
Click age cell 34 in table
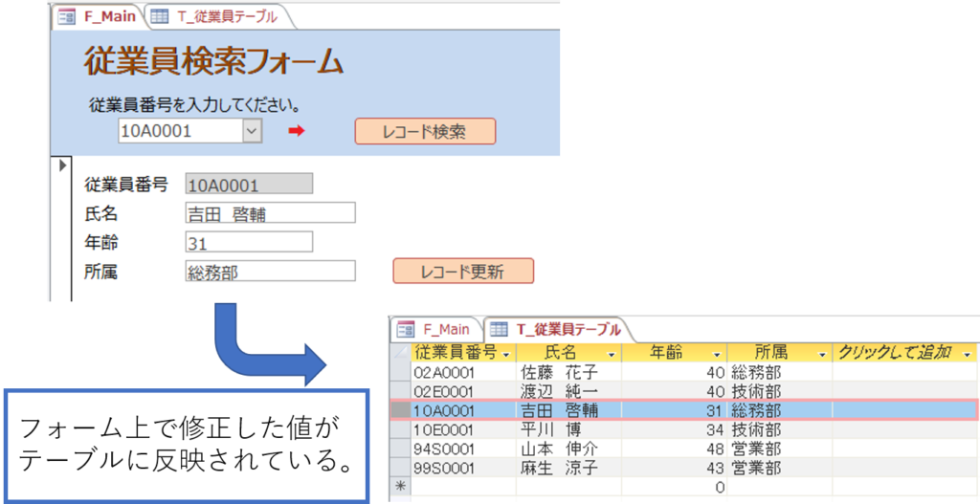(675, 429)
